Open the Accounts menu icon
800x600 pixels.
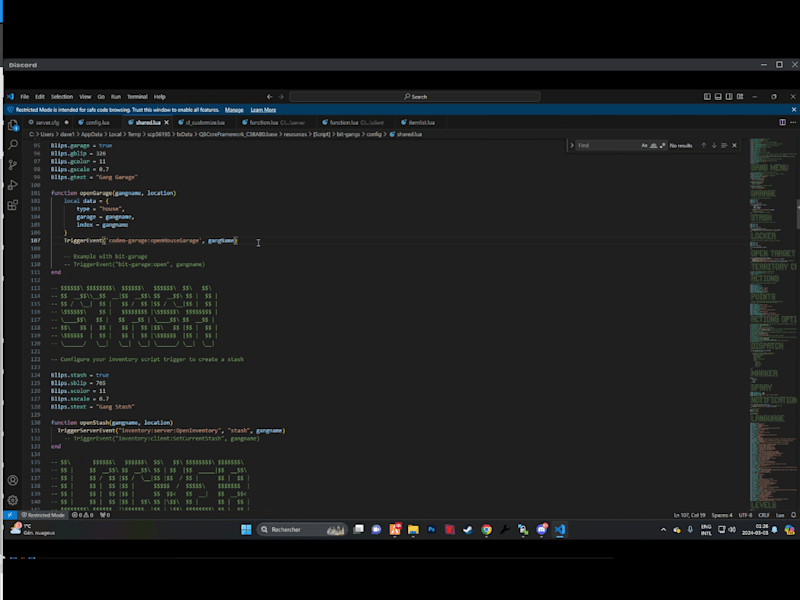tap(13, 481)
